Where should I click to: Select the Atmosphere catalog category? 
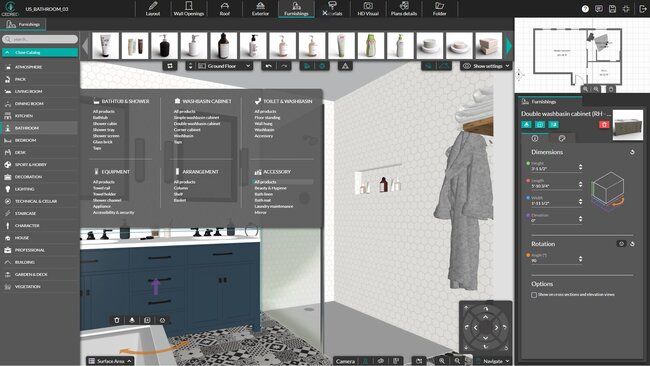pos(40,67)
